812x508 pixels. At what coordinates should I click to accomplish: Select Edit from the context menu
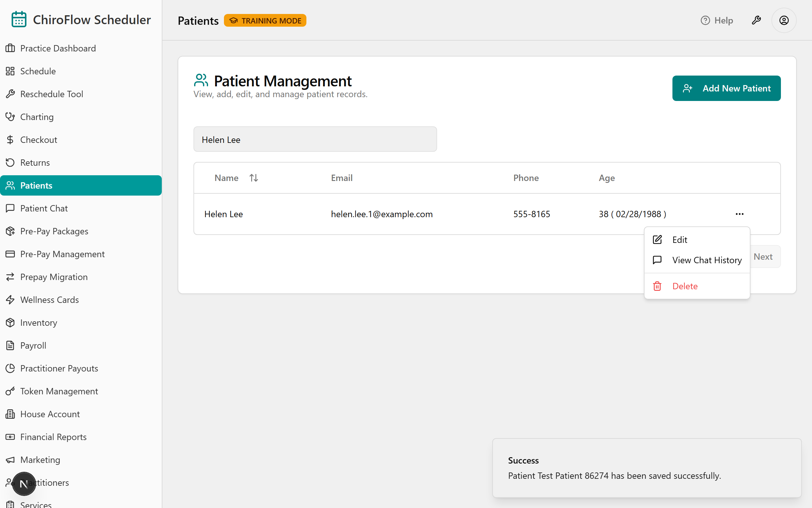pyautogui.click(x=697, y=239)
